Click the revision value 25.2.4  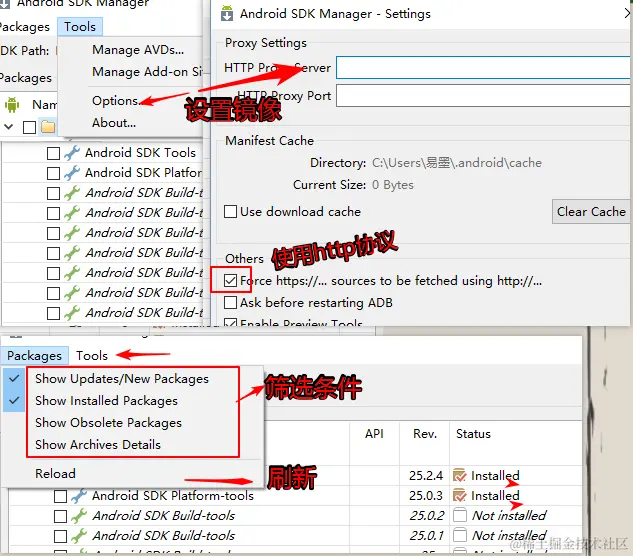(426, 476)
